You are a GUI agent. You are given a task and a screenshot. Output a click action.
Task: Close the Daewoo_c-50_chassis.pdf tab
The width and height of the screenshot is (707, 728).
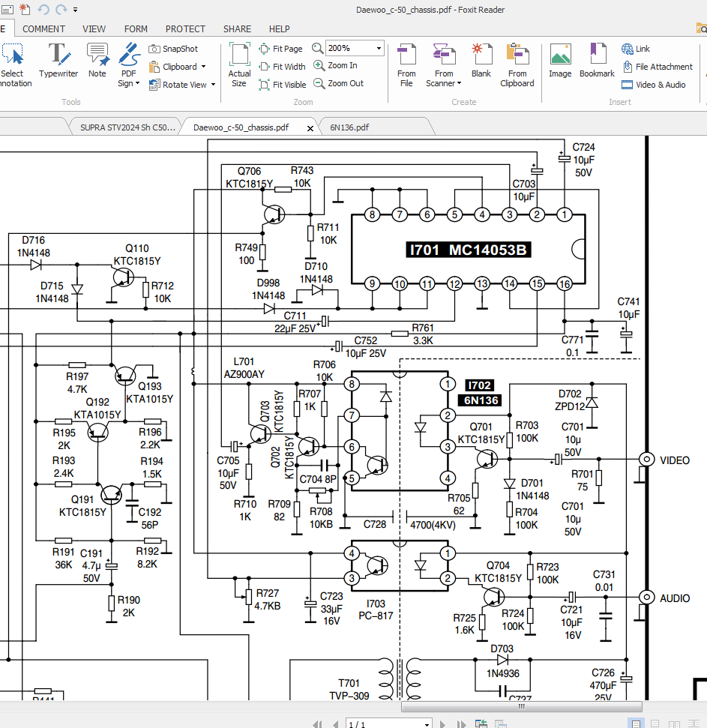pos(310,128)
